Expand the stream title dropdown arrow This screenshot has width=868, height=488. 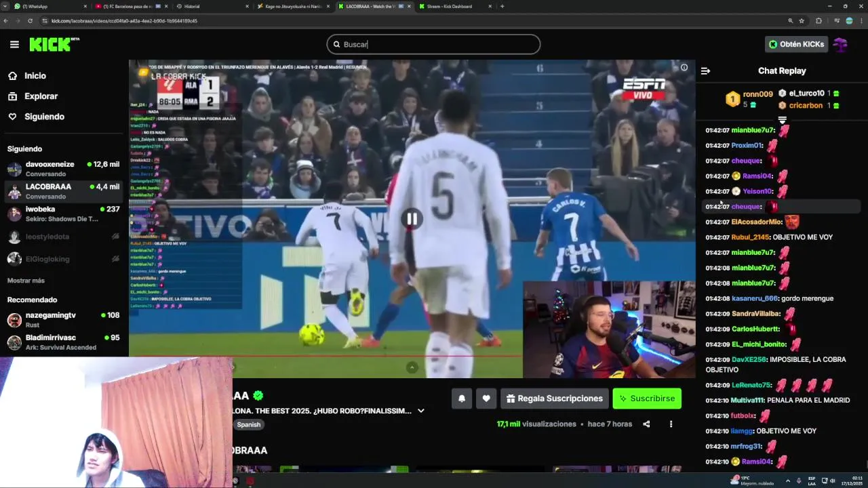[x=421, y=411]
